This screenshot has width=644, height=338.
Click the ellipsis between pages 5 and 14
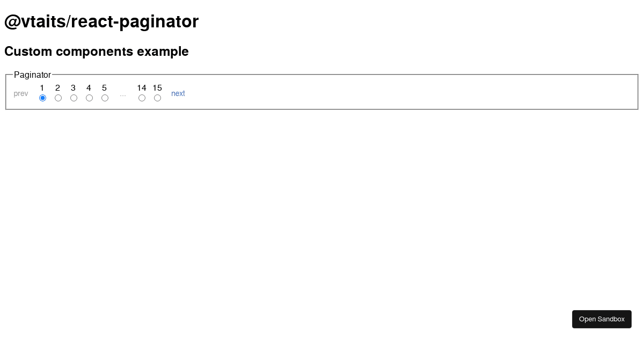coord(123,94)
